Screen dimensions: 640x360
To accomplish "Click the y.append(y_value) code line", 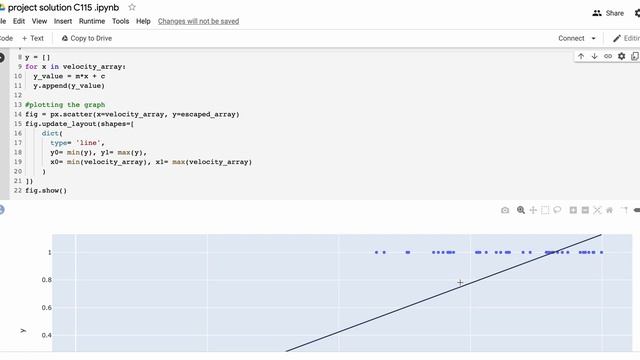I will point(69,86).
